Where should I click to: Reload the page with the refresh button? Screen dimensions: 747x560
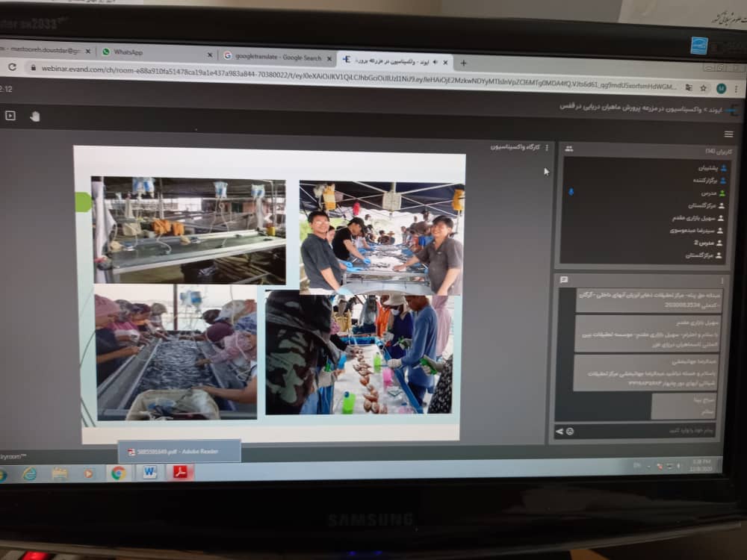click(x=11, y=67)
